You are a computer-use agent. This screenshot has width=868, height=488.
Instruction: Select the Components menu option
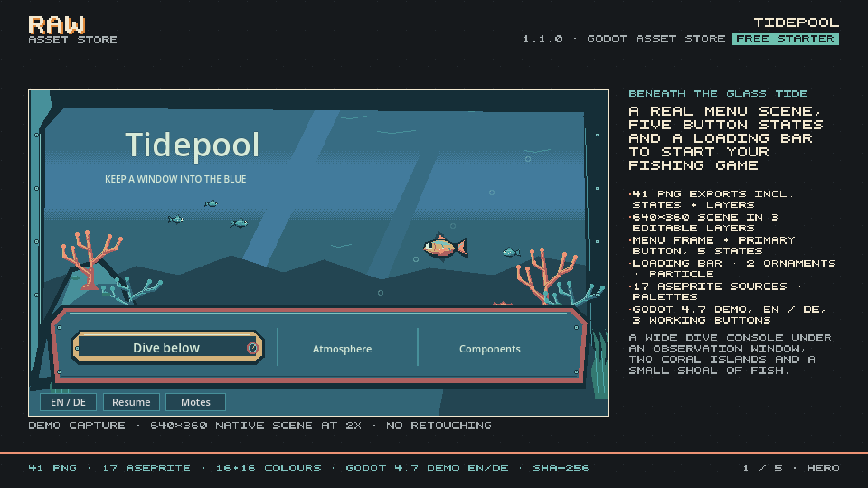pos(490,349)
